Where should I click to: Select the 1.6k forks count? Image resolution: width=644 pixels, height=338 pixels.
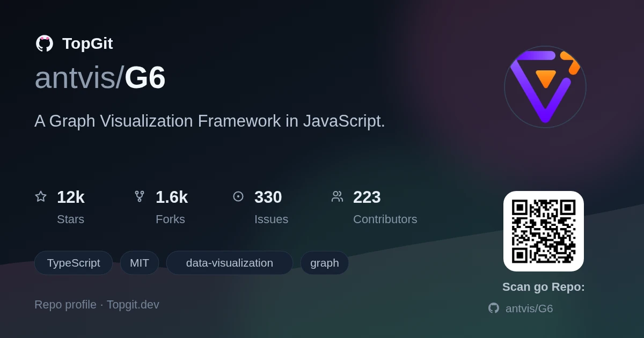point(172,197)
